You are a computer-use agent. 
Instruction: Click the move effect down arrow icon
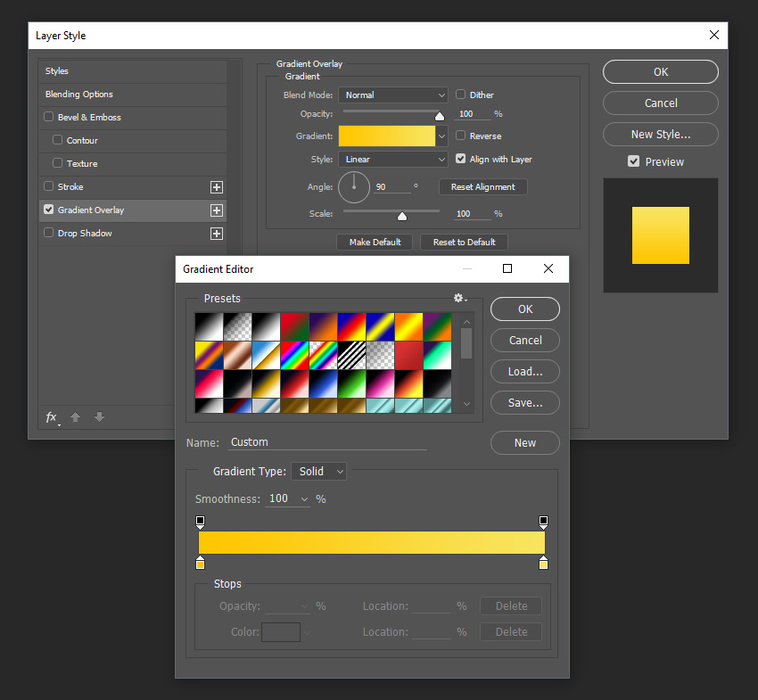coord(99,417)
